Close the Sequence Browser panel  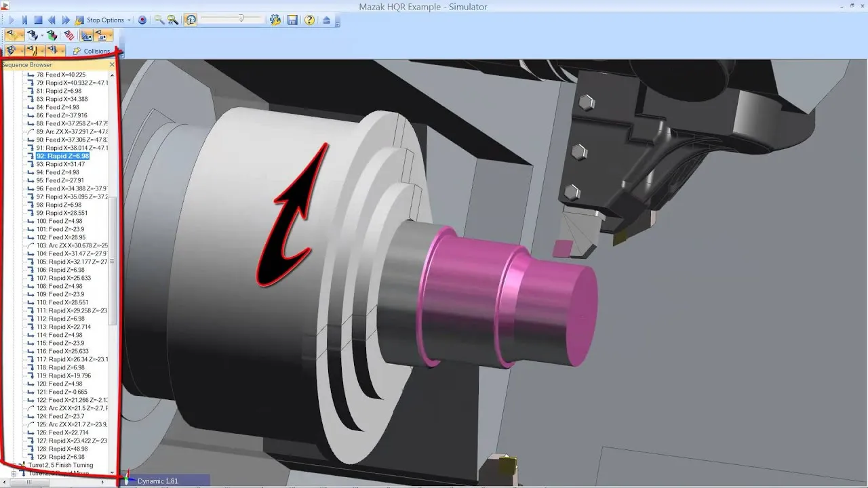pyautogui.click(x=113, y=64)
